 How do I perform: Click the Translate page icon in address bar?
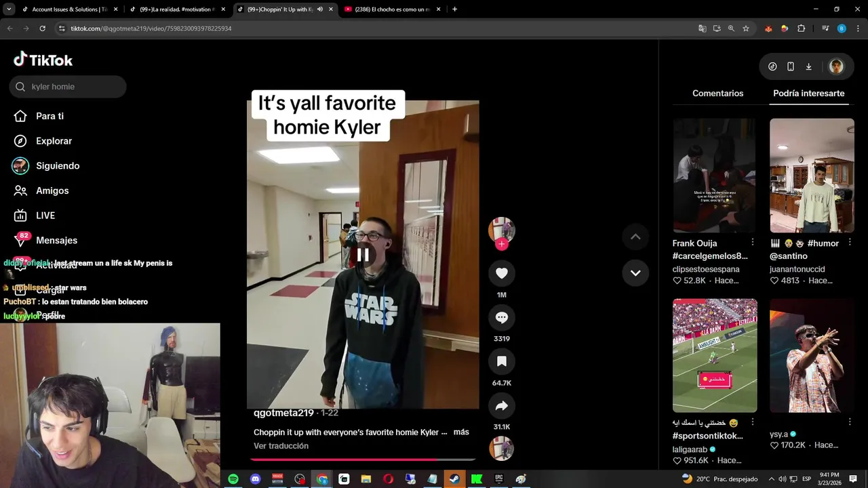703,28
